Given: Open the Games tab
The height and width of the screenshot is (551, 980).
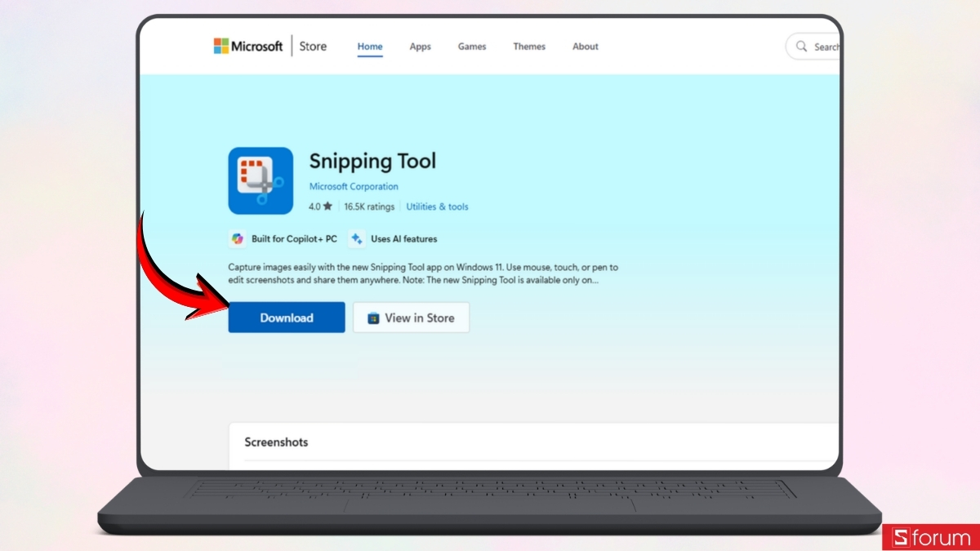Looking at the screenshot, I should [x=472, y=47].
